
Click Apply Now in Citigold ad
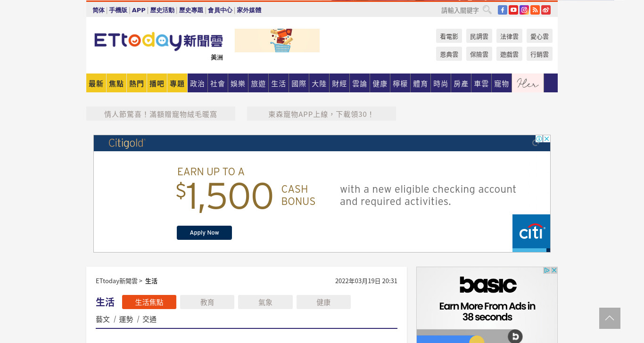204,233
